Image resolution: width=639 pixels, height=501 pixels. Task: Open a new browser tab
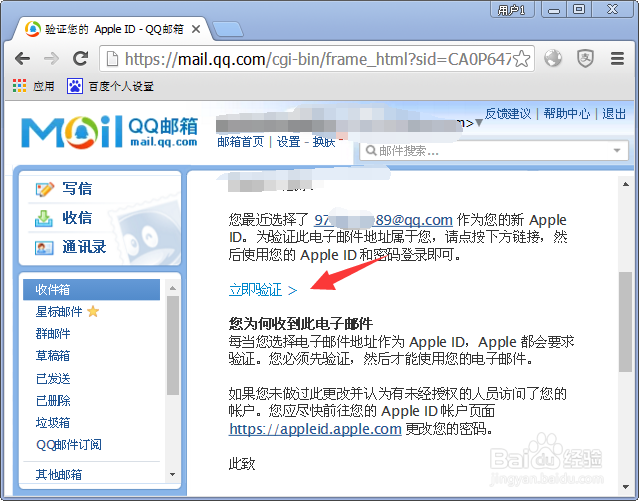coord(228,30)
